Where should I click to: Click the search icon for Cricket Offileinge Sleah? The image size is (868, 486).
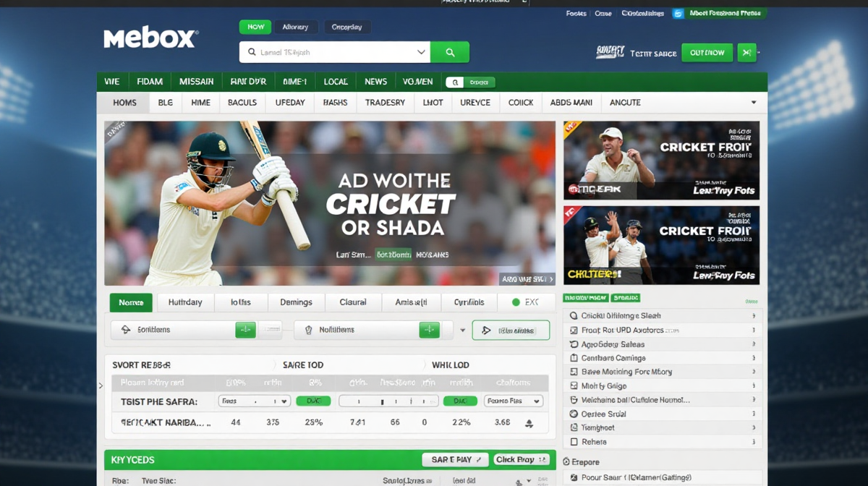[574, 316]
